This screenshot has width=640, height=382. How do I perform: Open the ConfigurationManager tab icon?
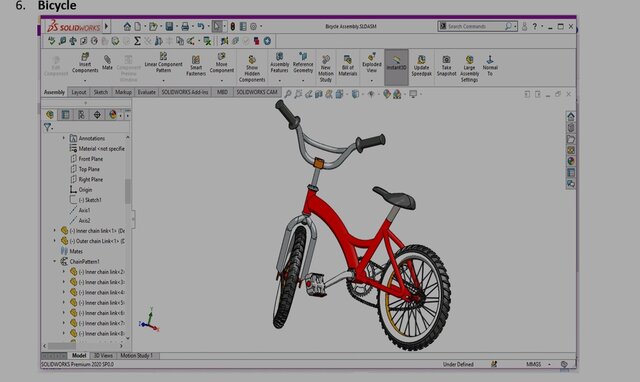click(81, 115)
